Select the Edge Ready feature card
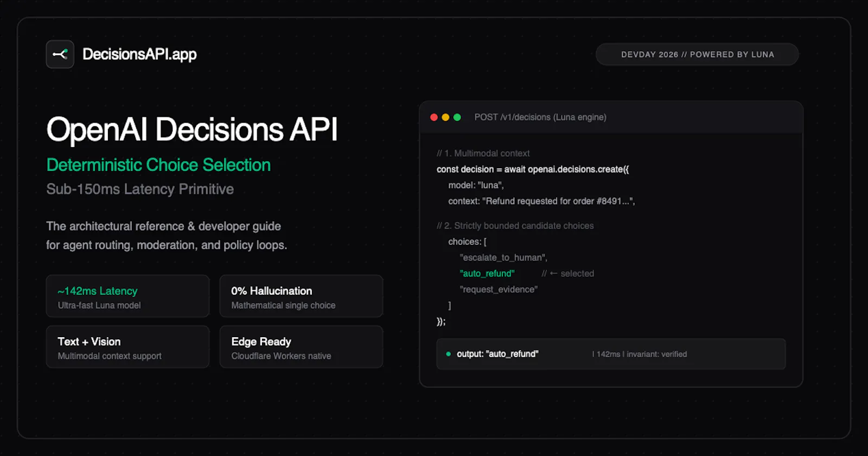 tap(301, 347)
